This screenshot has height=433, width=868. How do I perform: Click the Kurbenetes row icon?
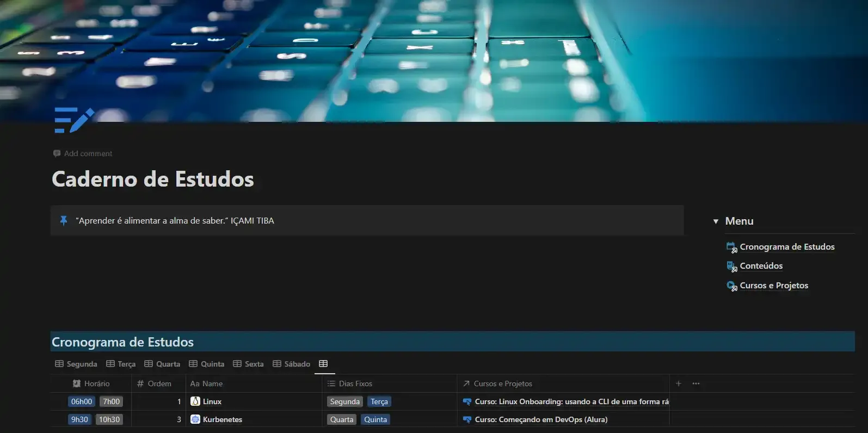coord(195,419)
